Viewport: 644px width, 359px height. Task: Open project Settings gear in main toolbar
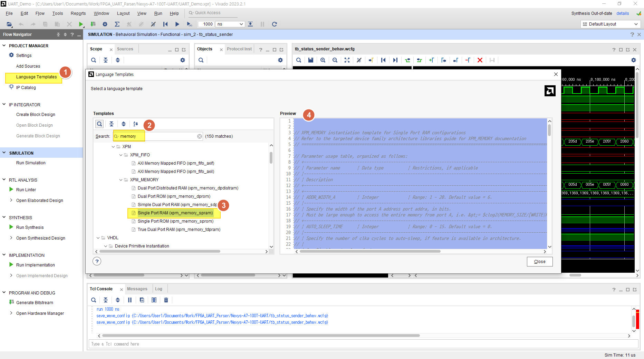pyautogui.click(x=105, y=24)
